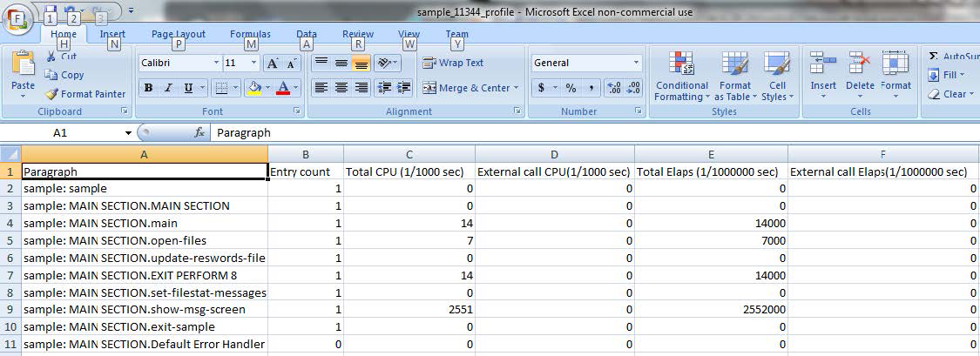Open Cell Styles gallery

[x=778, y=77]
